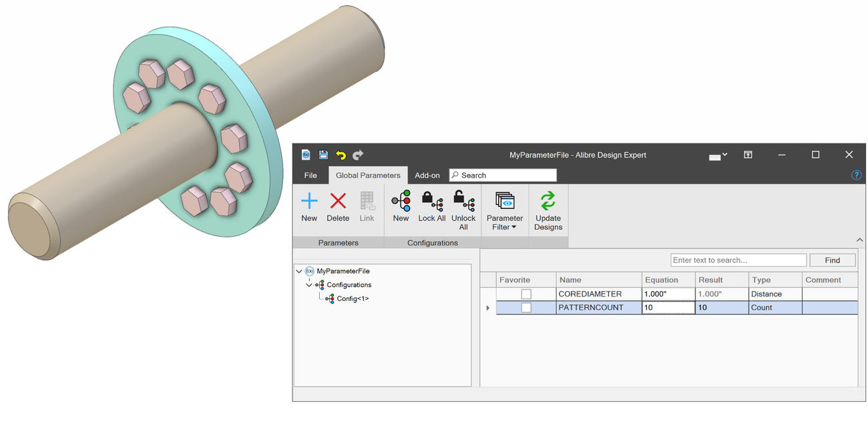Collapse the ribbon with the chevron
This screenshot has height=421, width=868.
859,240
